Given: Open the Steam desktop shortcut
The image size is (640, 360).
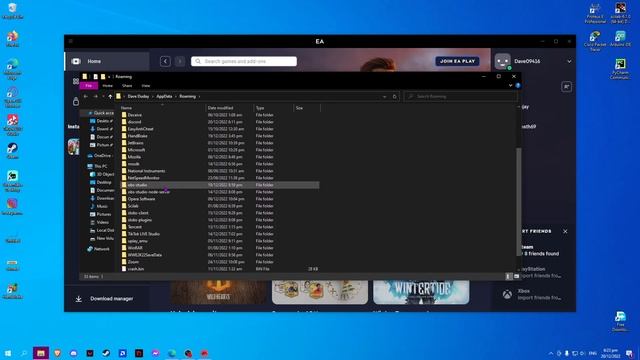Looking at the screenshot, I should pyautogui.click(x=12, y=151).
